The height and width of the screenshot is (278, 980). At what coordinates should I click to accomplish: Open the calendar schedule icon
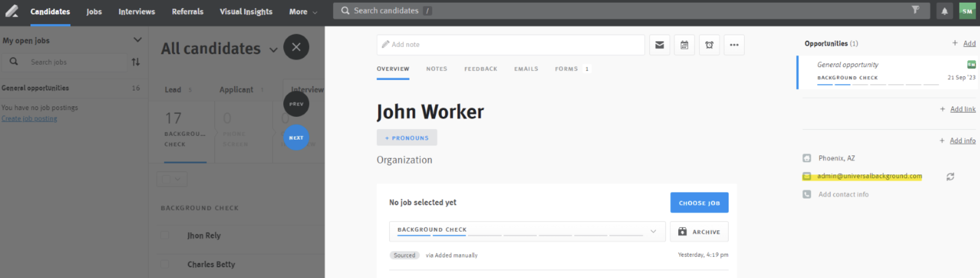pos(684,45)
